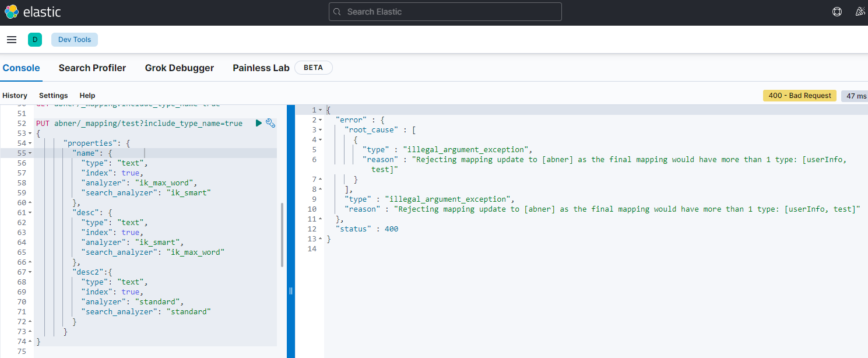
Task: Open the Help menu
Action: tap(87, 96)
